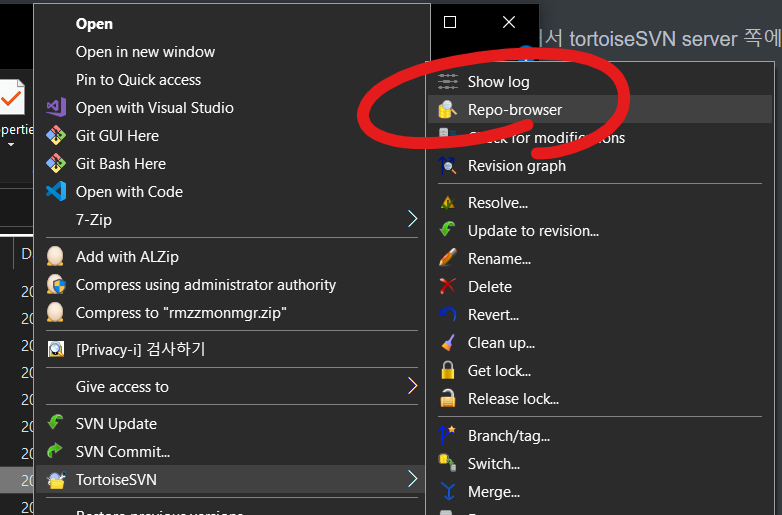The image size is (782, 515).
Task: Click the Repo-browser magnifier icon
Action: (447, 109)
